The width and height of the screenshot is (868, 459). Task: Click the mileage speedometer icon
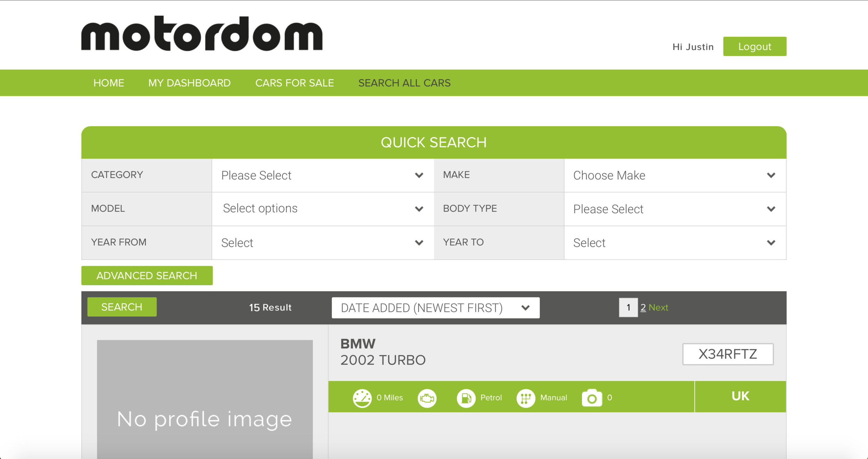coord(362,398)
